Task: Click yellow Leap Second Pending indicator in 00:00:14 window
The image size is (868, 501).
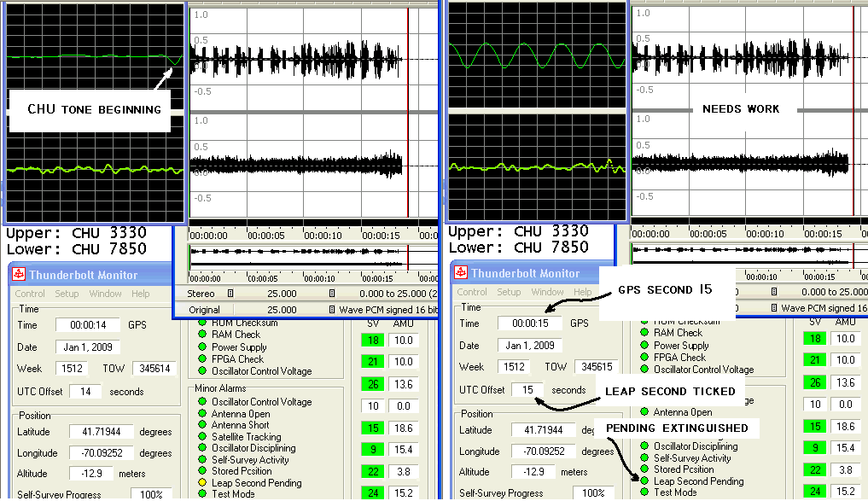Action: click(x=202, y=483)
